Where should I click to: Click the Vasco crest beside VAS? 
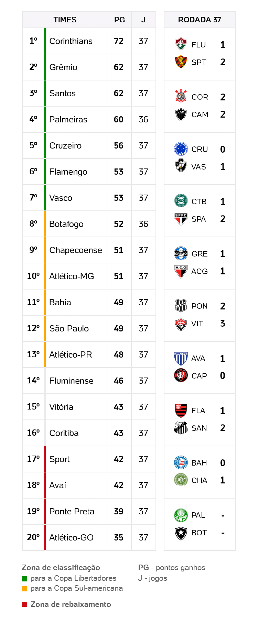coord(181,166)
